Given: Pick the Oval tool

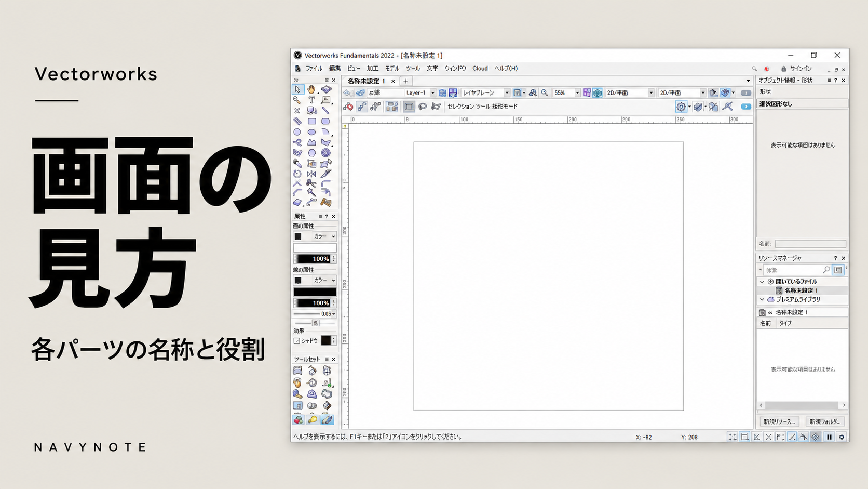Looking at the screenshot, I should pos(311,132).
